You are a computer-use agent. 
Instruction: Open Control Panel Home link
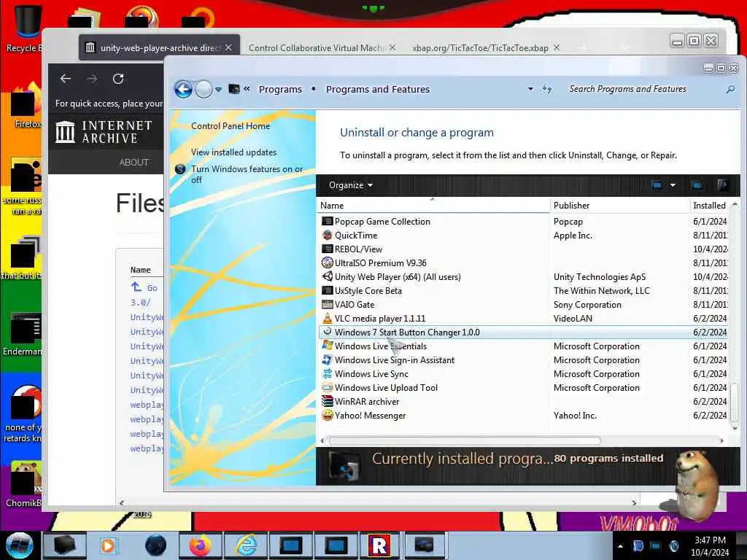pyautogui.click(x=230, y=125)
